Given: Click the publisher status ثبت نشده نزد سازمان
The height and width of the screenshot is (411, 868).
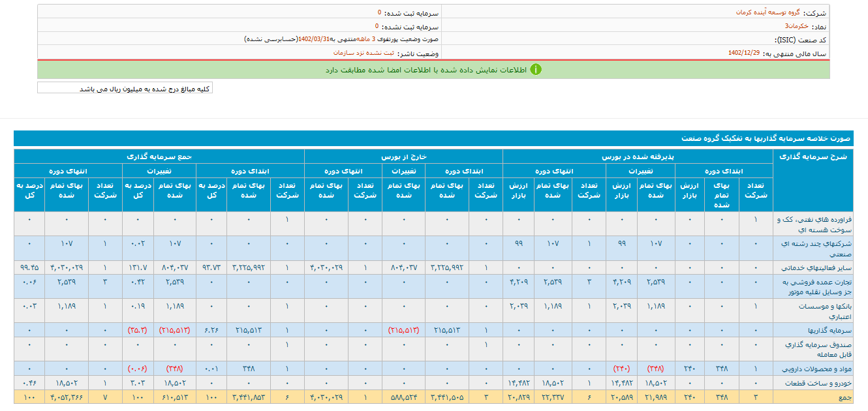Looking at the screenshot, I should (x=364, y=53).
